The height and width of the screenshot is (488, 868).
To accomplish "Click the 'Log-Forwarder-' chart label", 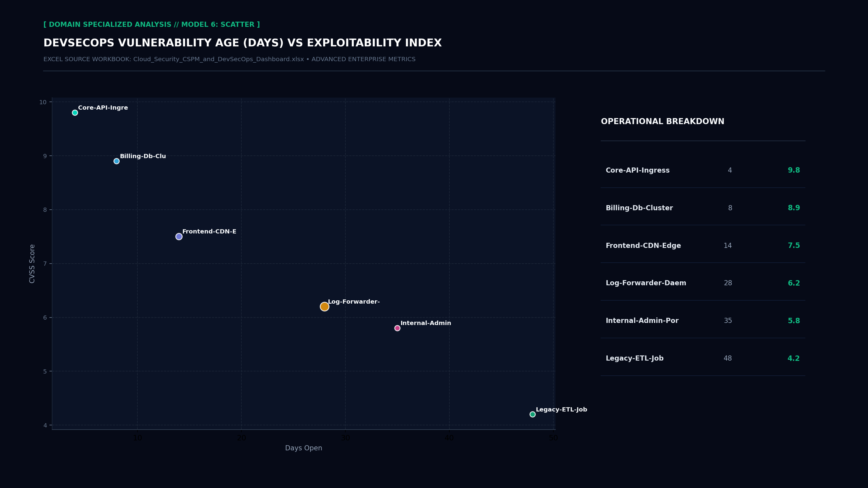I will pyautogui.click(x=354, y=302).
